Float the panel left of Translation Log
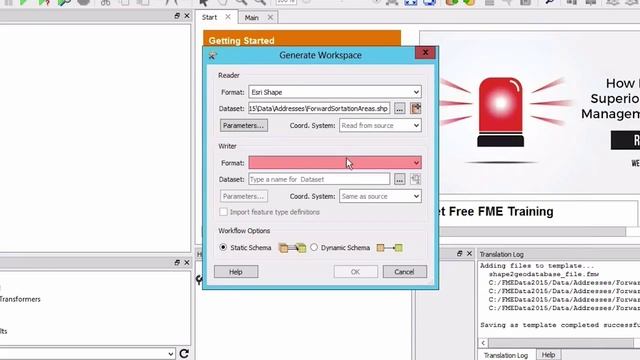Viewport: 640px width, 360px height. pos(460,253)
